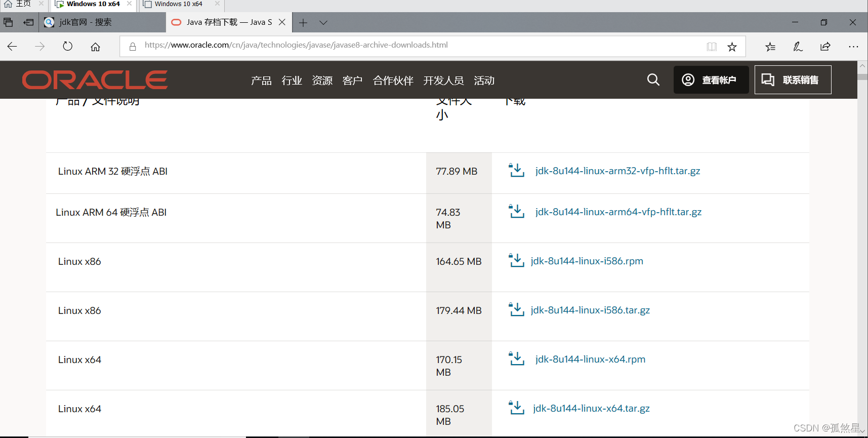Download jdk-8u144-linux-x64.tar.gz link

click(x=591, y=408)
